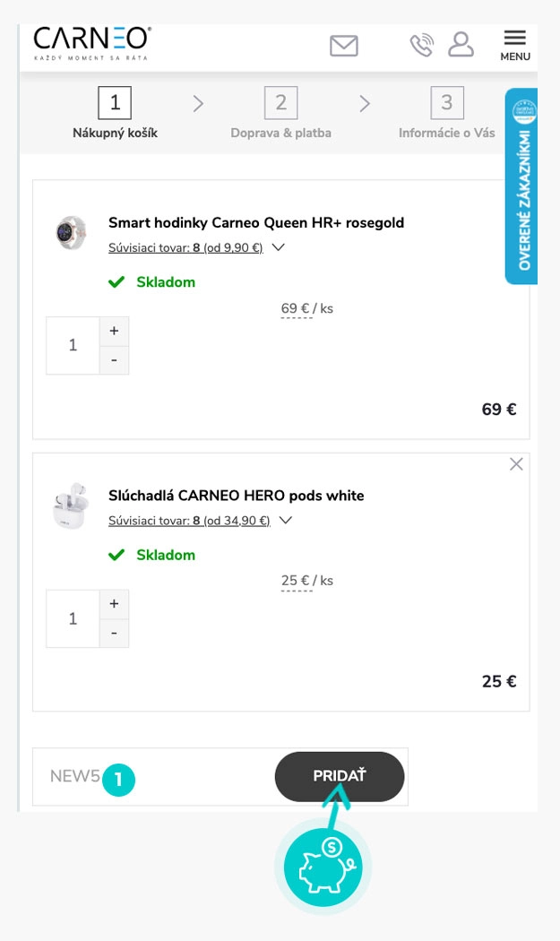Open the hamburger MENU
This screenshot has height=941, width=560.
point(515,45)
